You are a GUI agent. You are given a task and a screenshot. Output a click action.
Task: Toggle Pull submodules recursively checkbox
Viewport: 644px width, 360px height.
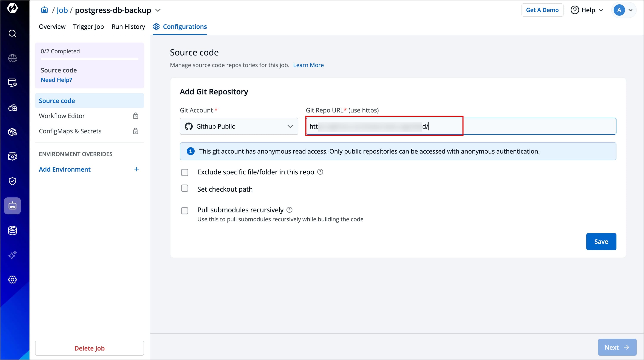pyautogui.click(x=184, y=211)
